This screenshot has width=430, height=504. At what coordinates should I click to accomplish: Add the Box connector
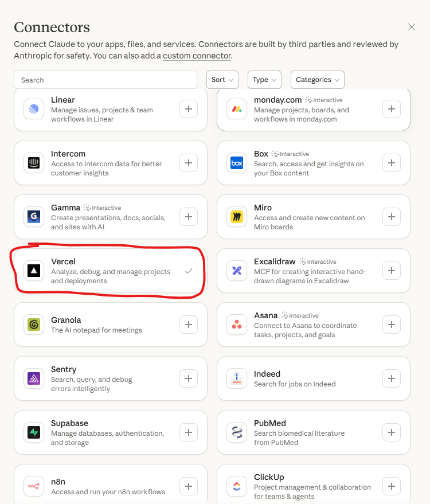tap(392, 163)
